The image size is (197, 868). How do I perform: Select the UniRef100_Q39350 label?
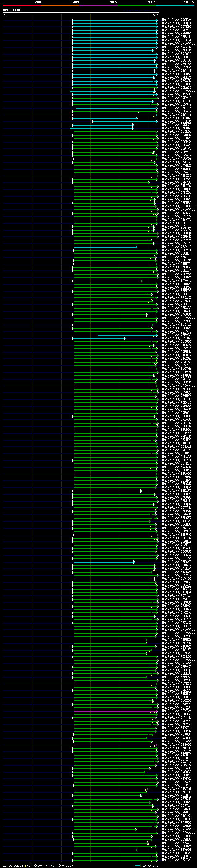click(x=176, y=81)
